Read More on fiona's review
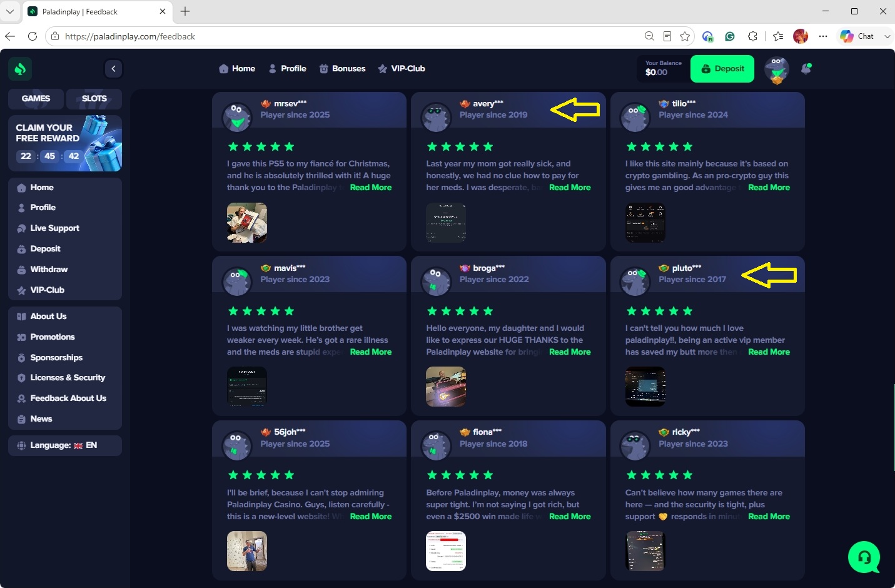The height and width of the screenshot is (588, 895). click(x=570, y=517)
